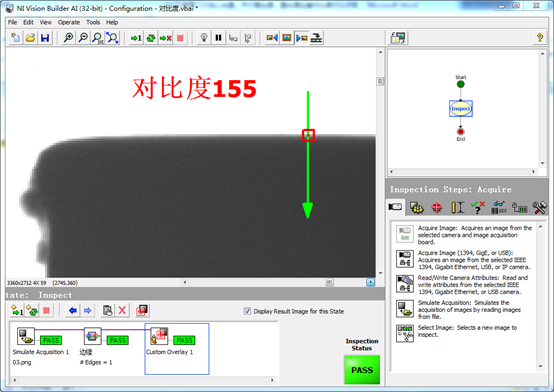The height and width of the screenshot is (392, 554).
Task: Click the Pause button in the toolbar
Action: [x=218, y=38]
